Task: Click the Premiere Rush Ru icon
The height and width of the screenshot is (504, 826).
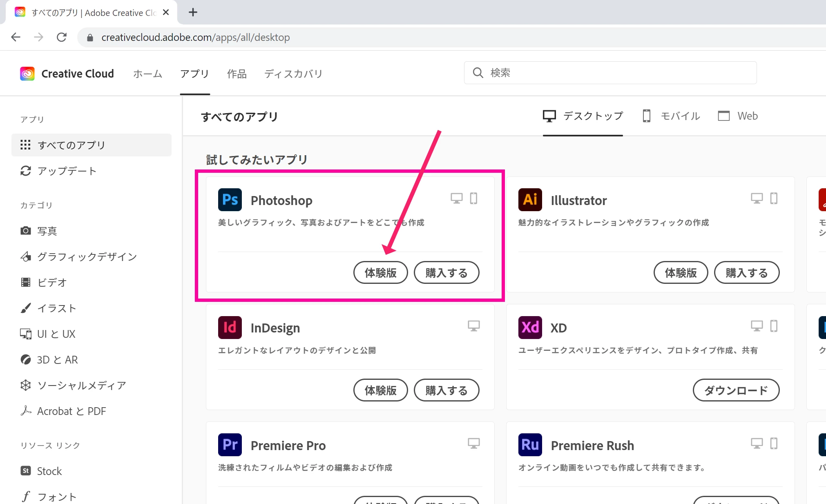Action: coord(530,445)
